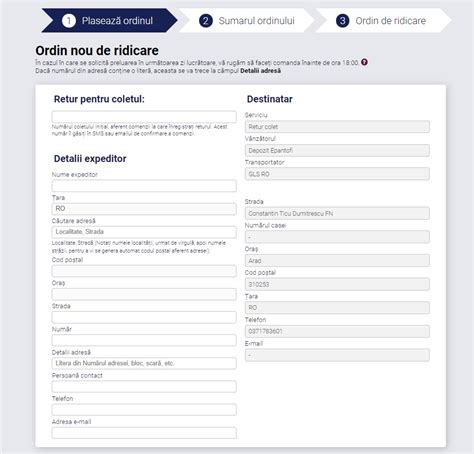This screenshot has height=454, width=474.
Task: Click step 2 number circle icon
Action: (206, 21)
